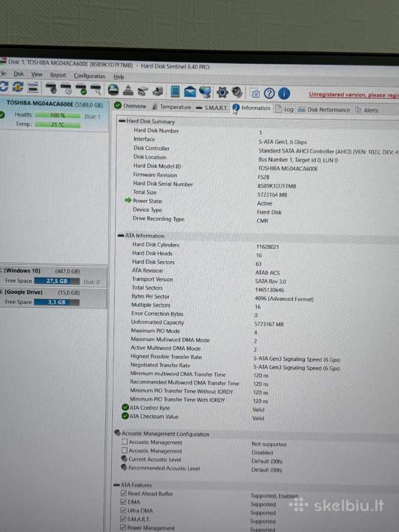Open the Disk menu
The height and width of the screenshot is (532, 399).
pyautogui.click(x=19, y=74)
